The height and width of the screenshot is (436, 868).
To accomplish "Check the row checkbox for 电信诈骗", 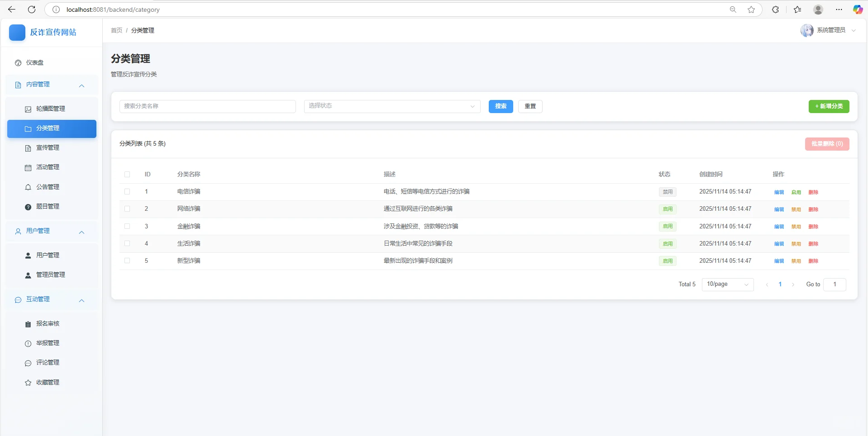I will [x=127, y=191].
